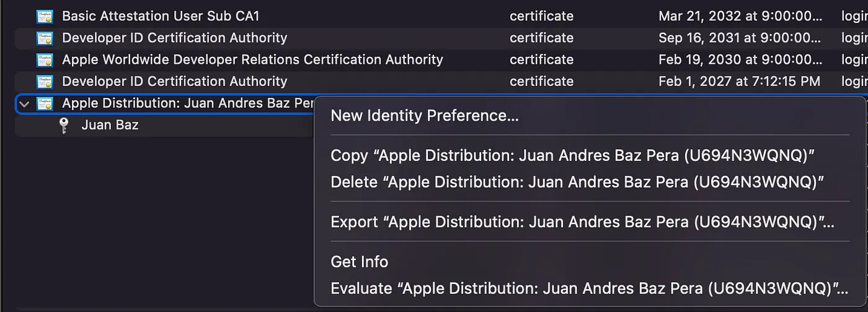The height and width of the screenshot is (312, 868).
Task: Click "certificate" kind in Basic Attestation row
Action: 541,16
